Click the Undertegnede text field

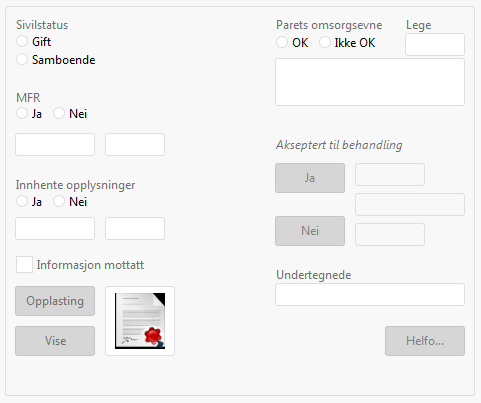(x=370, y=294)
